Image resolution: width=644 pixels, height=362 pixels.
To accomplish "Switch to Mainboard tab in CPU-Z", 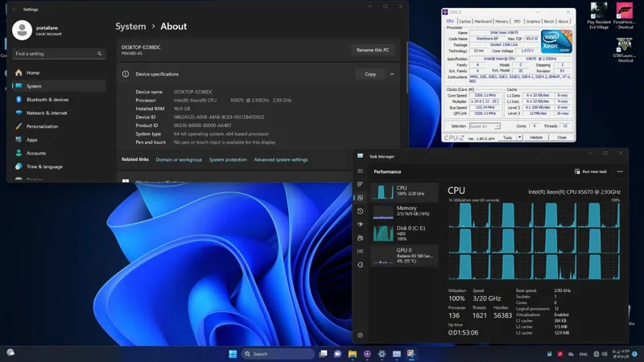I will pos(483,22).
